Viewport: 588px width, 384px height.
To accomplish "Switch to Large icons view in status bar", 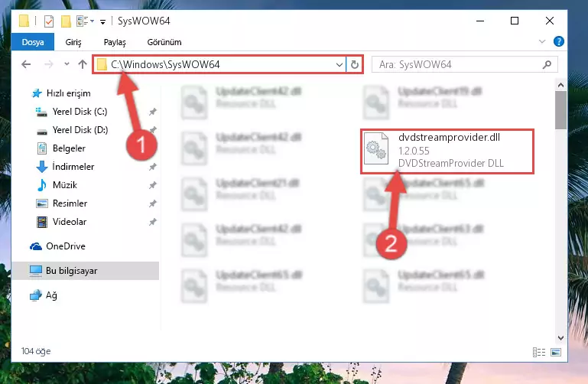I will [556, 352].
